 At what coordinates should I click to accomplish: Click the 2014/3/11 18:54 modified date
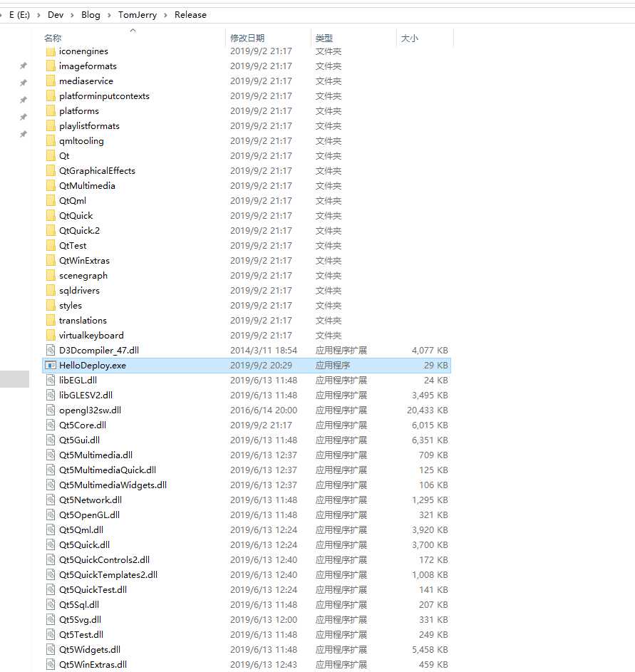264,351
